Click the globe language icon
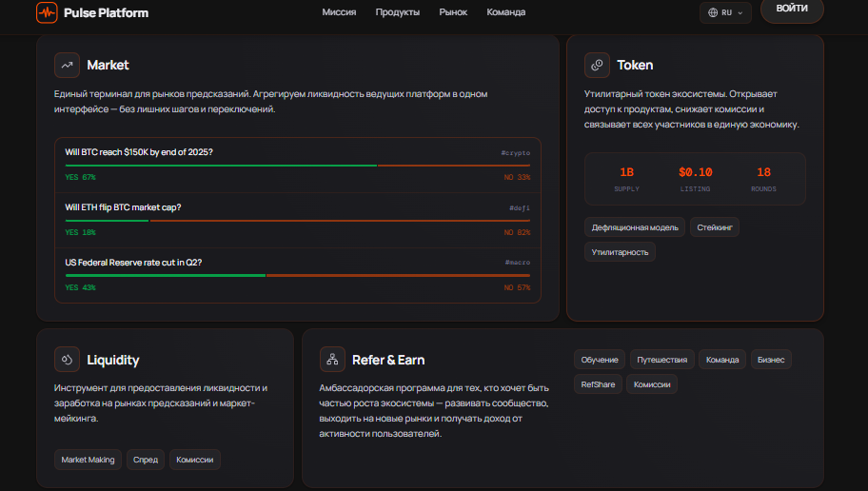This screenshot has width=868, height=491. tap(713, 12)
